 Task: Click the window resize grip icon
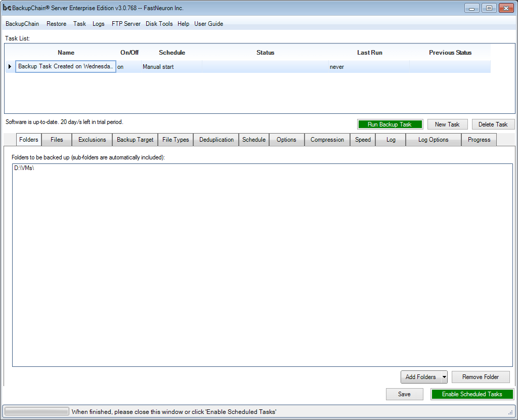(x=510, y=412)
